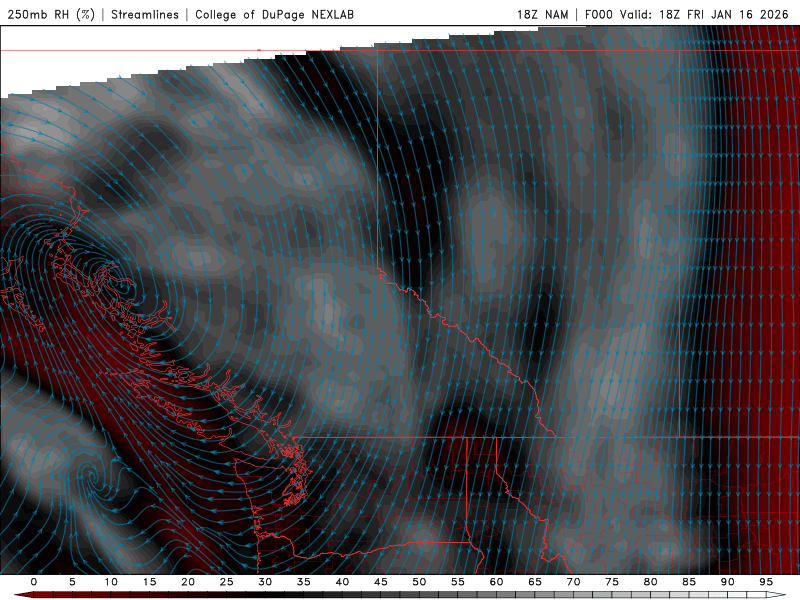Click "College of DuPage NEXLAB" header text
Screen dimensions: 800x600
274,14
